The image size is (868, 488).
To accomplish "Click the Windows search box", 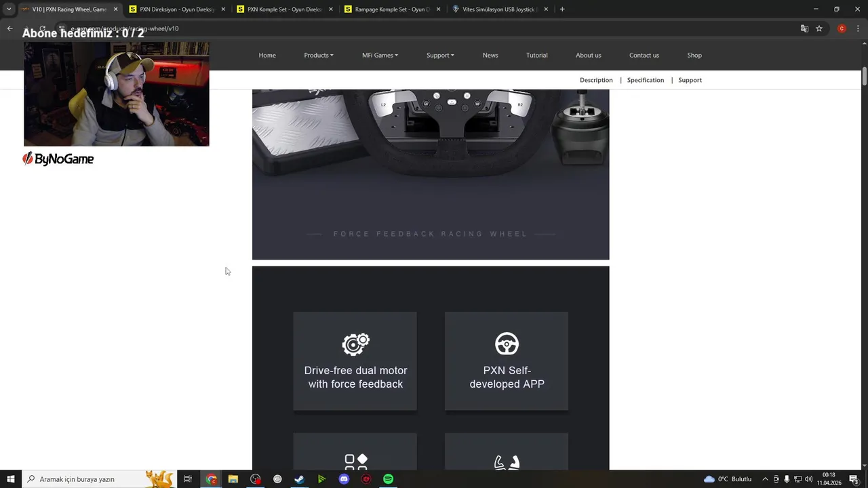I will tap(99, 479).
